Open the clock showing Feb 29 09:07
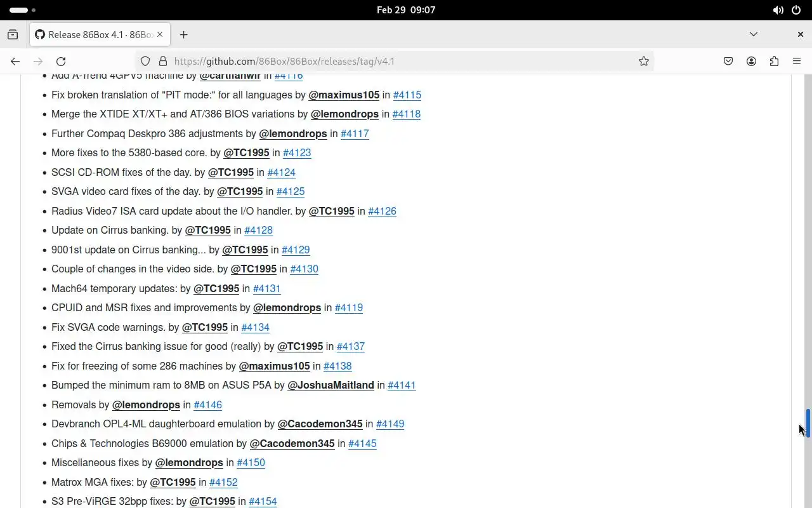812x508 pixels. click(406, 10)
